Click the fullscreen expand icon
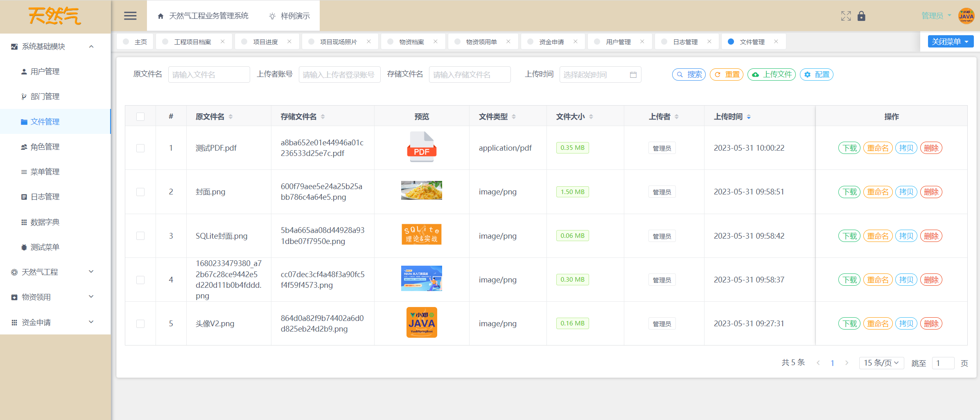 (x=846, y=16)
